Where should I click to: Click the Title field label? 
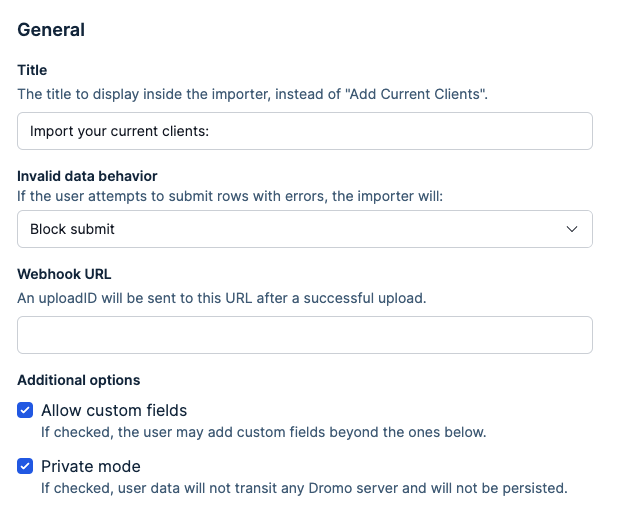(32, 70)
